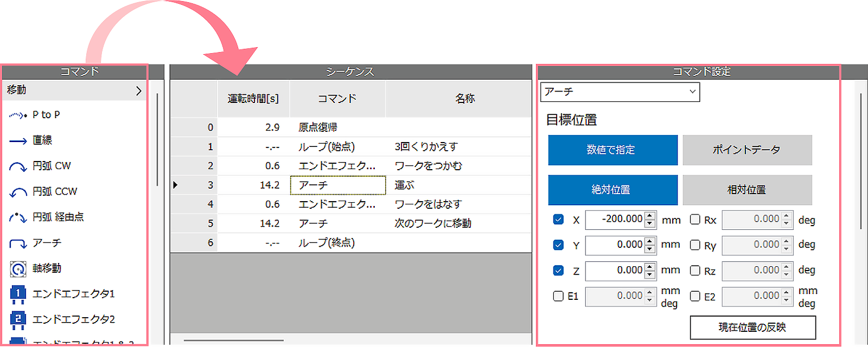Switch to ポイントデータ target mode
Screen dimensions: 868x347
coord(747,150)
